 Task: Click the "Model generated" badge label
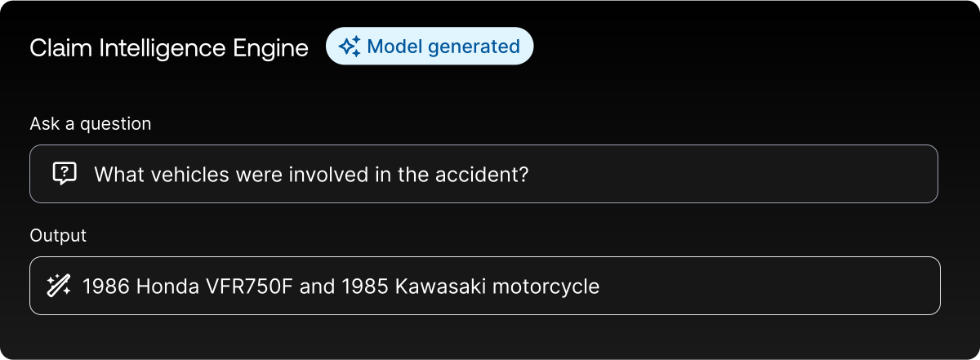(443, 47)
